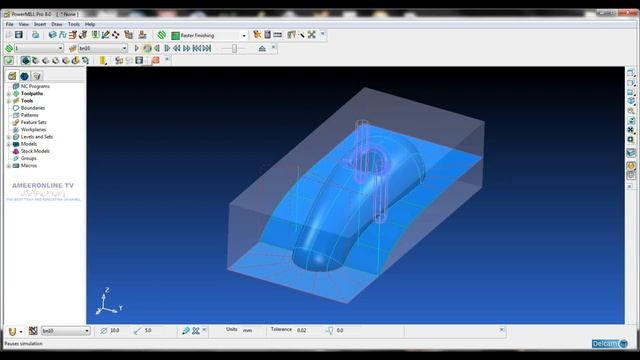
Task: Click the simulation speed slider
Action: click(x=234, y=49)
